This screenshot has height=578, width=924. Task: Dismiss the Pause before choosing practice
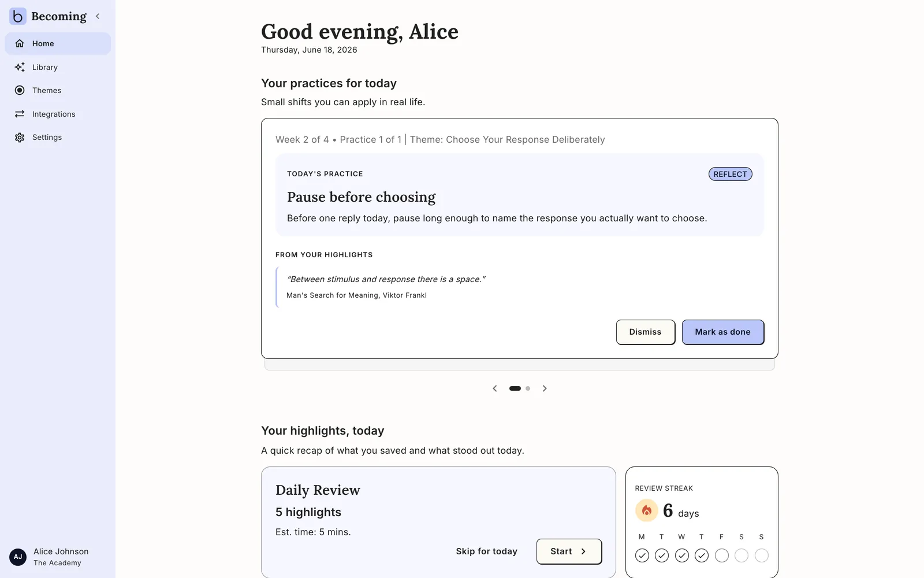point(646,332)
